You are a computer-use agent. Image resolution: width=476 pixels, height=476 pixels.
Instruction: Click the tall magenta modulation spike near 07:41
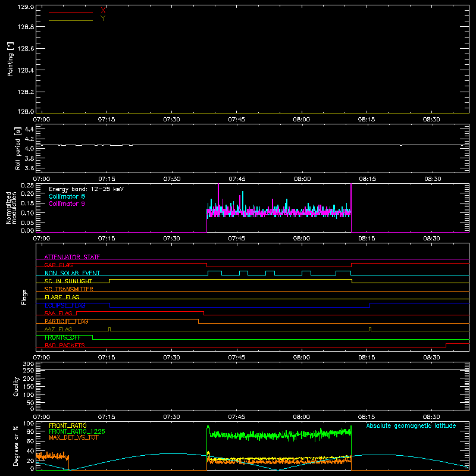tap(218, 199)
